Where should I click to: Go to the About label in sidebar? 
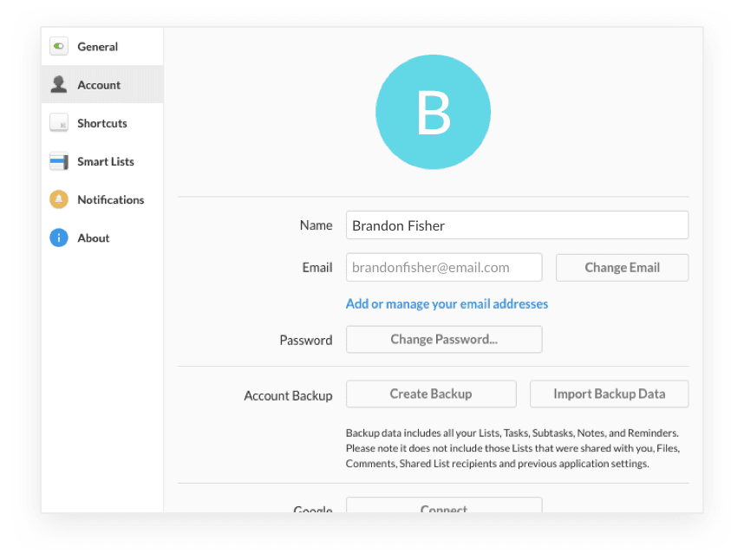[94, 238]
